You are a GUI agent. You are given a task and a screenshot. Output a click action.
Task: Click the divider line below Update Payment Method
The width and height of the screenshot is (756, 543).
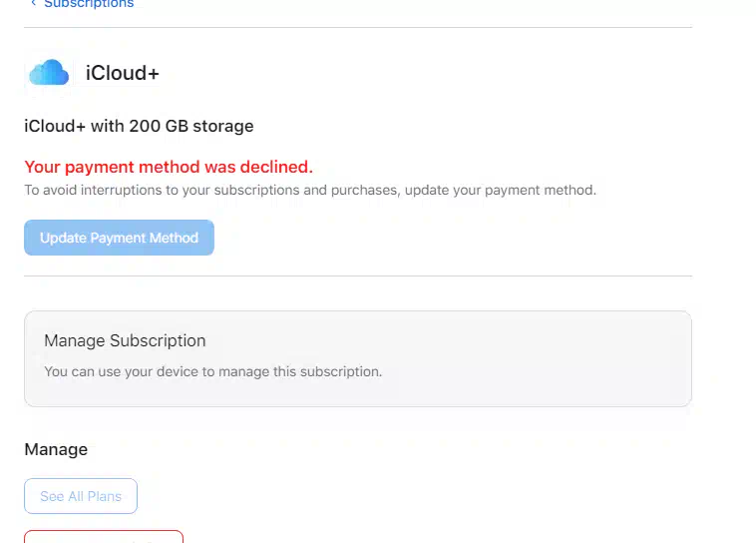pyautogui.click(x=358, y=276)
